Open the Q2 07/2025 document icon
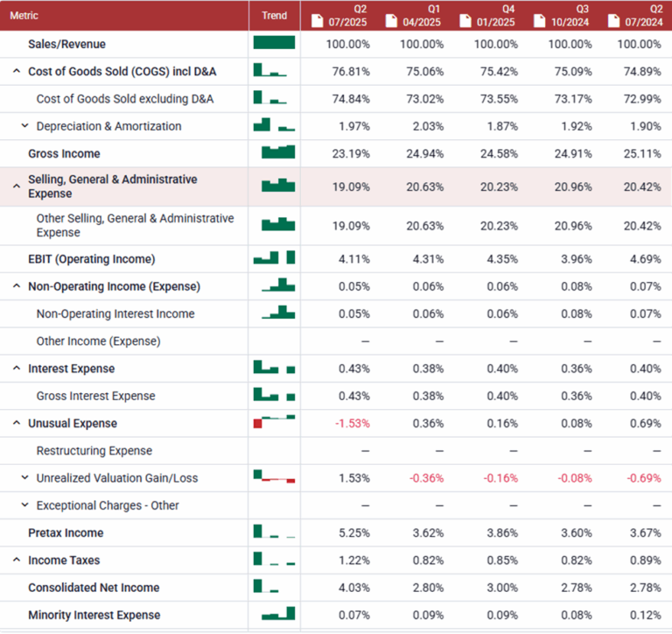 click(318, 20)
